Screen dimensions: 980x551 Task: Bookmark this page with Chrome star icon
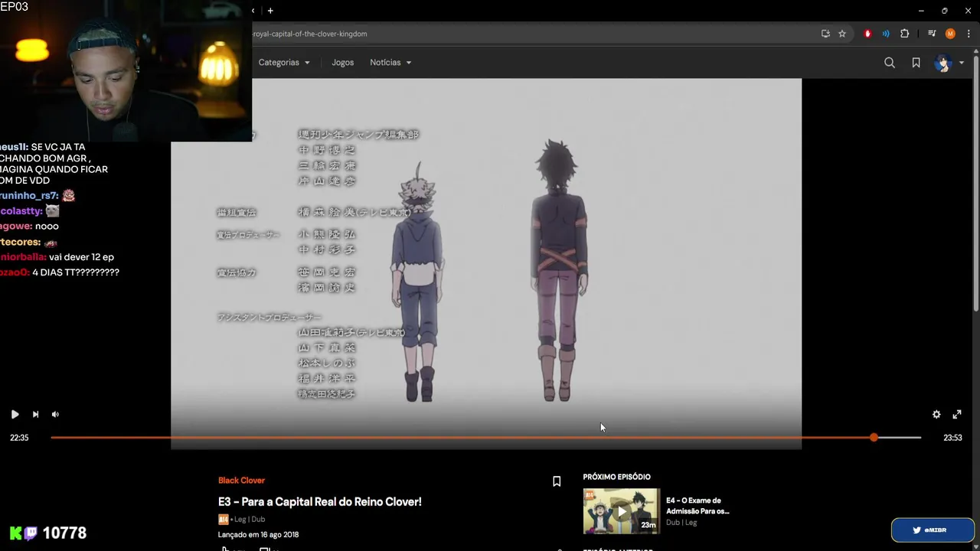tap(842, 34)
